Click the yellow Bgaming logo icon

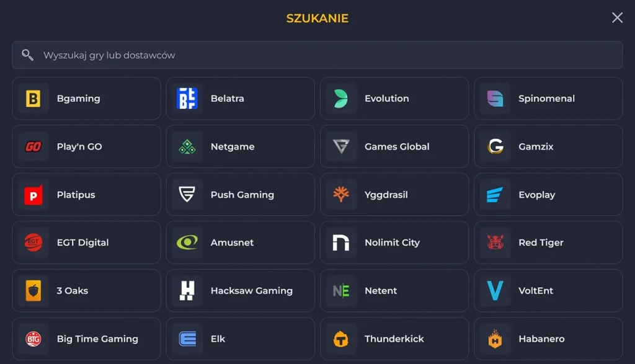(33, 99)
